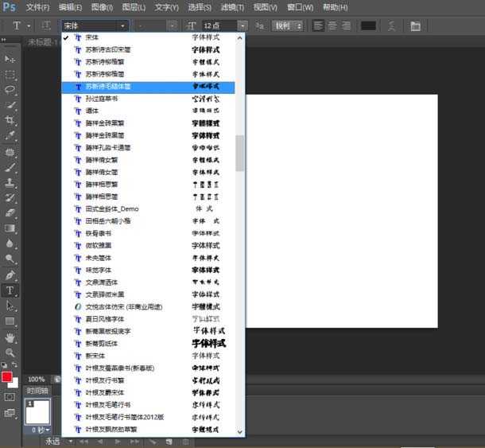Switch to the 时间轴 panel tab

[x=37, y=391]
